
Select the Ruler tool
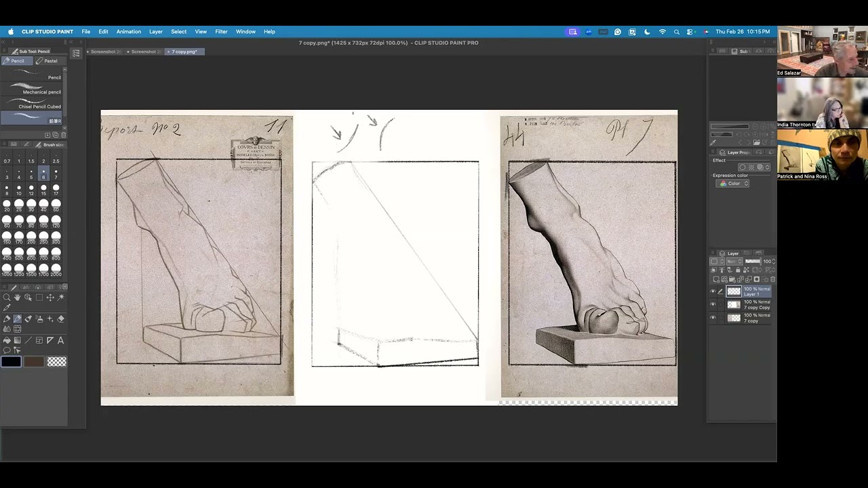pos(50,340)
